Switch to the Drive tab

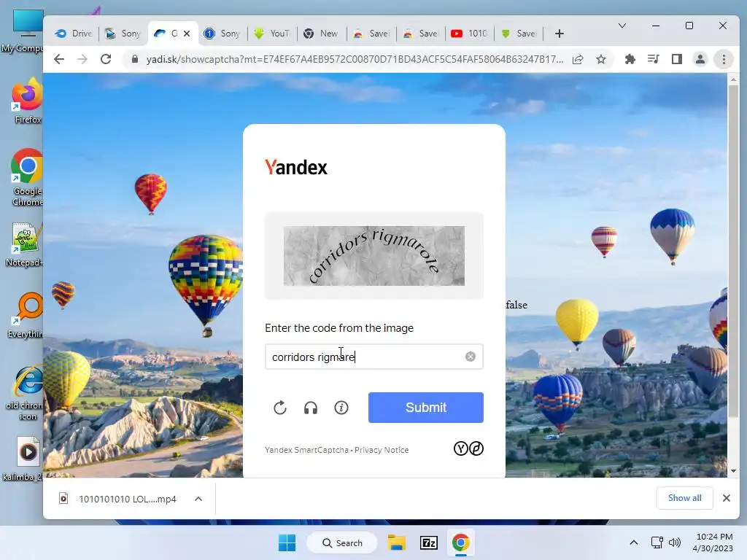point(74,34)
